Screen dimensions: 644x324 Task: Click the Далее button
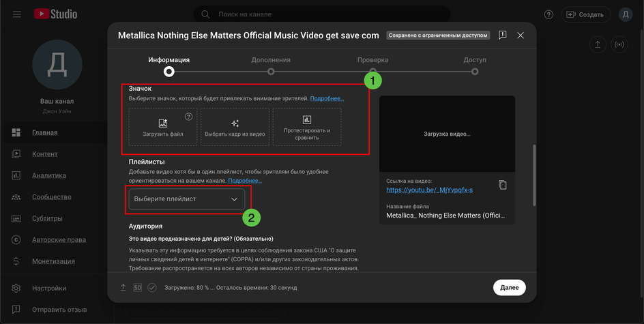(x=510, y=287)
